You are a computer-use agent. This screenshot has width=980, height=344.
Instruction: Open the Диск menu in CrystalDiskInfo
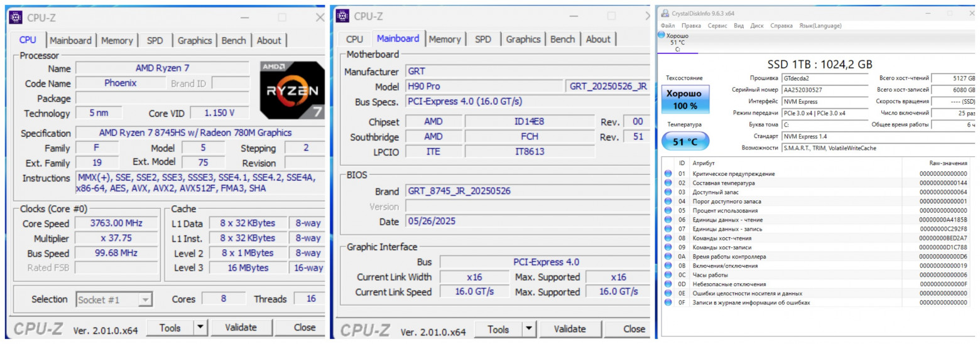coord(757,26)
